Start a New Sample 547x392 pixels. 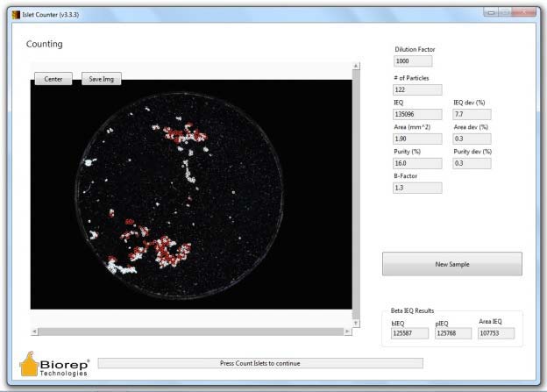[451, 264]
